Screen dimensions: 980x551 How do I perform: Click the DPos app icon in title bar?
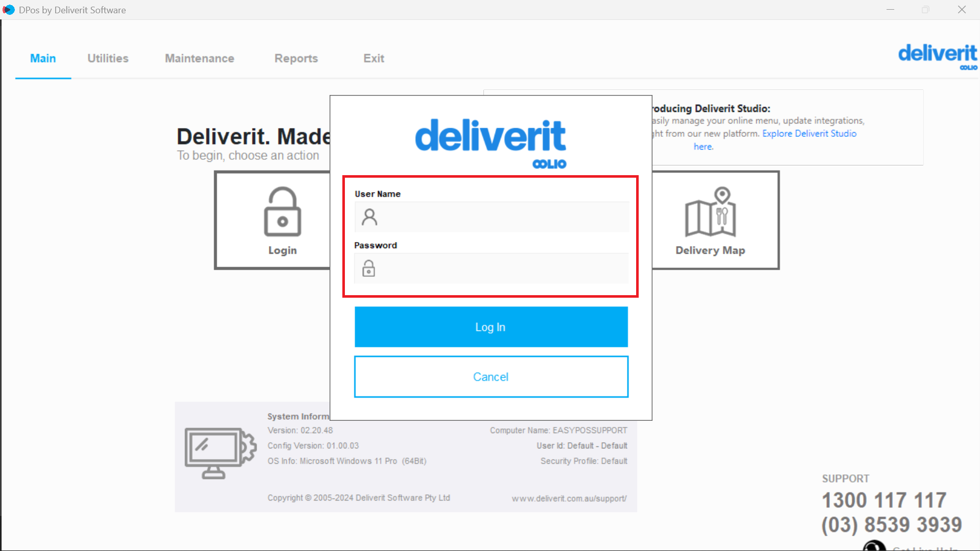(9, 9)
